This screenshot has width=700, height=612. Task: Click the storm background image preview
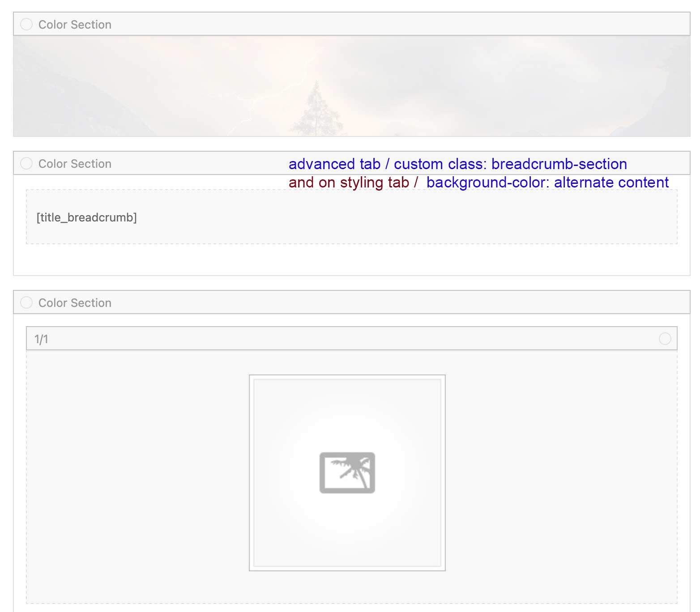tap(352, 86)
